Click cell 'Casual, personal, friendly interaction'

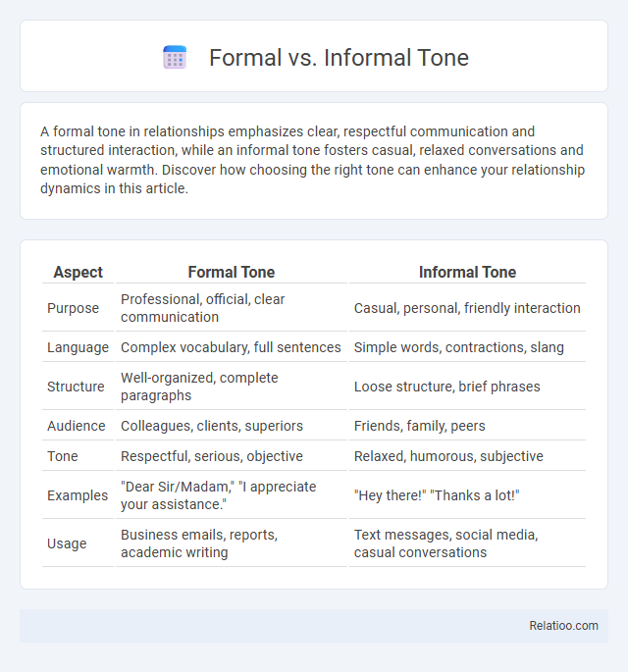point(467,308)
